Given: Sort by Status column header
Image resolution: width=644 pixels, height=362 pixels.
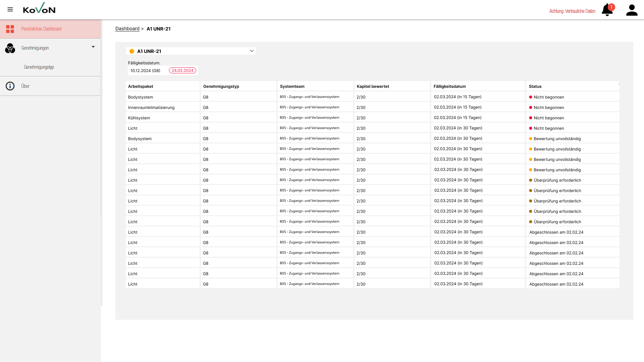Looking at the screenshot, I should click(535, 86).
